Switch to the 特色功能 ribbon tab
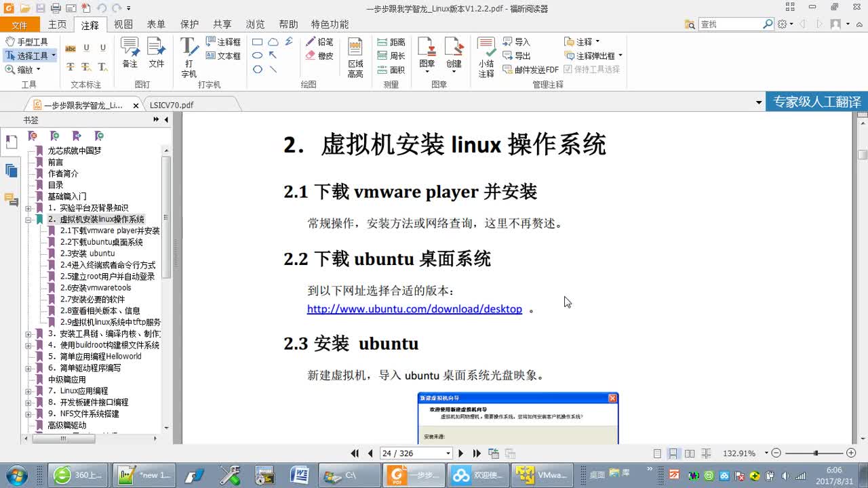This screenshot has height=488, width=868. (x=330, y=24)
